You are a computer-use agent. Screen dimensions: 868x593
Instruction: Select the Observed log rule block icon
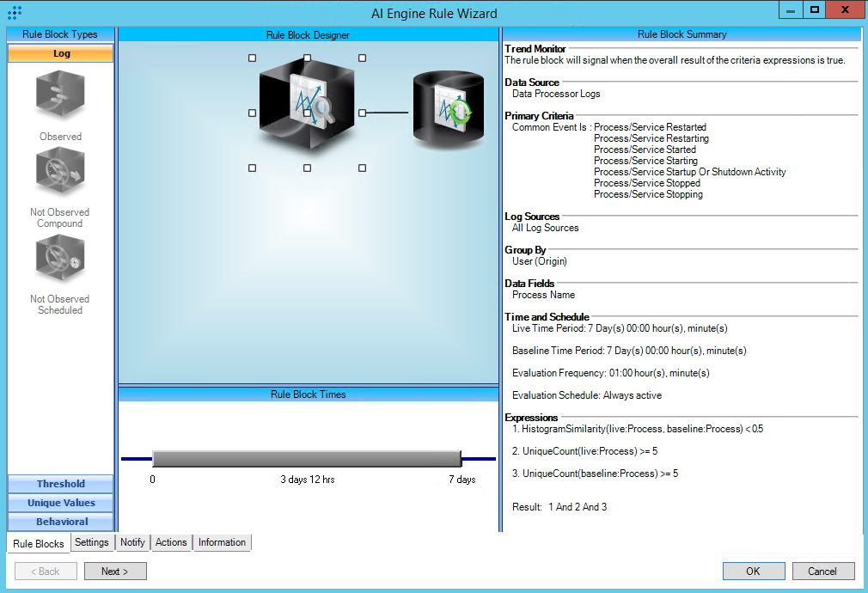[x=60, y=95]
